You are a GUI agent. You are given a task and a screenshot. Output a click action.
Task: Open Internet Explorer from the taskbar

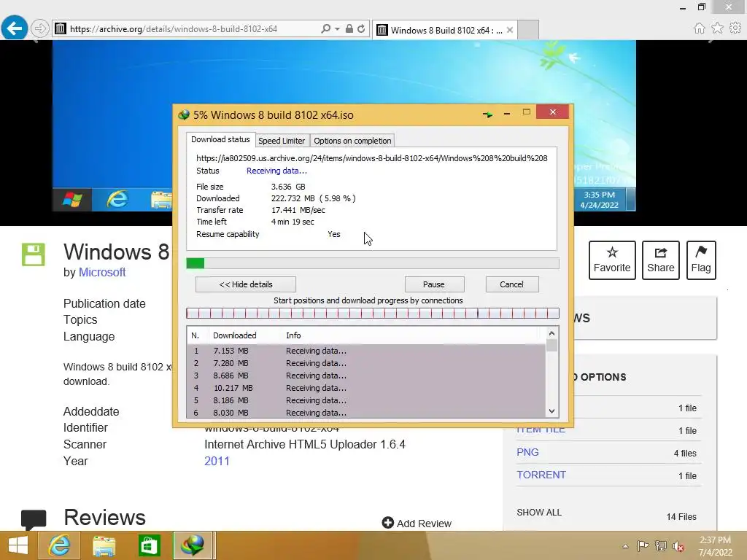coord(59,545)
